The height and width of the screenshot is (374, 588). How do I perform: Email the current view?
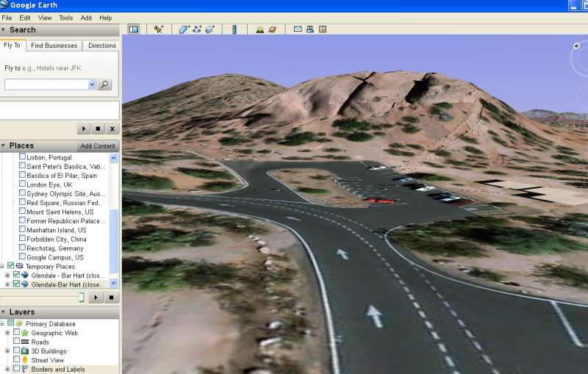click(x=298, y=29)
